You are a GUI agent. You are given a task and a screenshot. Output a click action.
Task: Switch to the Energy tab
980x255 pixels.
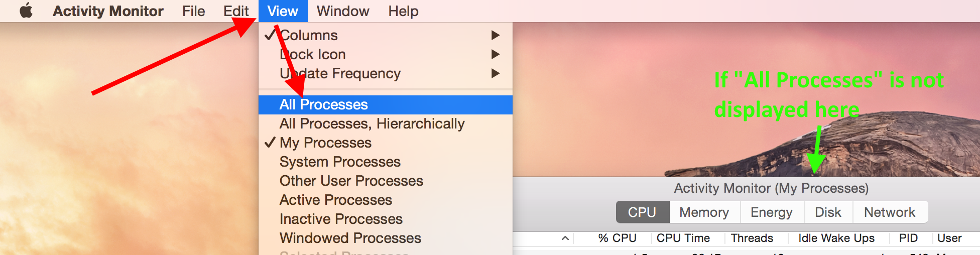[771, 212]
